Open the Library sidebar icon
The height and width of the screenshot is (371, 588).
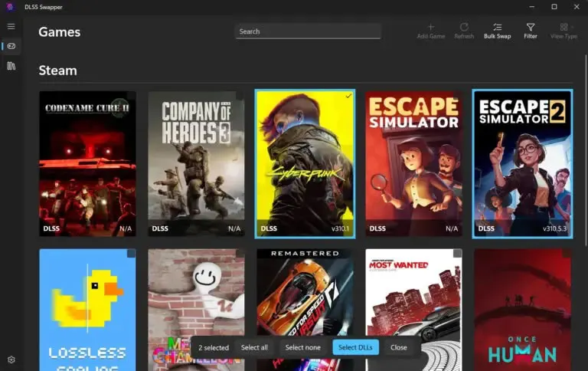tap(11, 66)
